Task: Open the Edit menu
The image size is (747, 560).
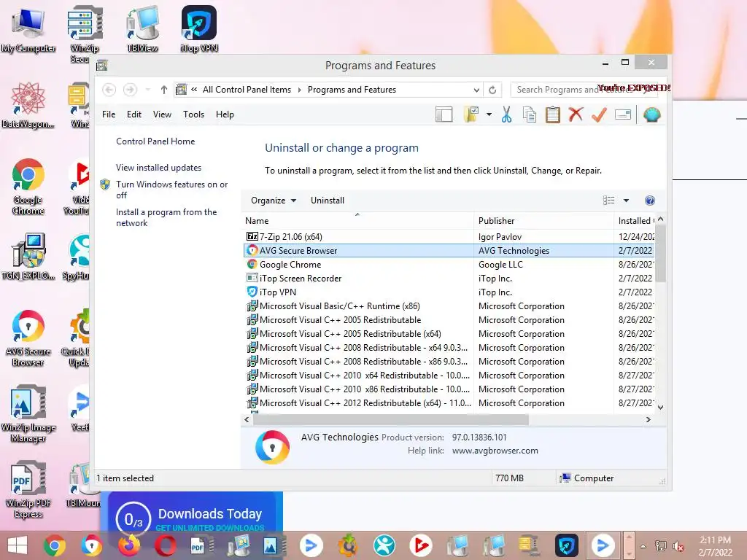Action: (x=134, y=114)
